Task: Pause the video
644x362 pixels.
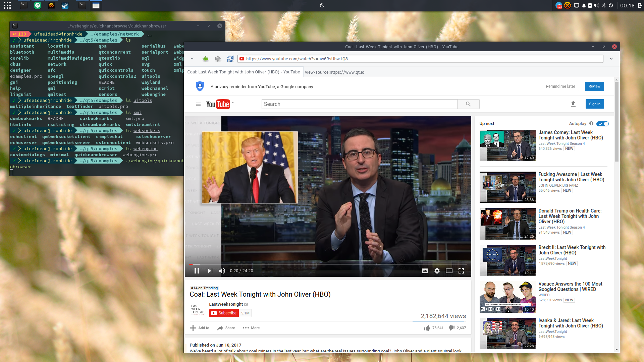Action: point(197,271)
